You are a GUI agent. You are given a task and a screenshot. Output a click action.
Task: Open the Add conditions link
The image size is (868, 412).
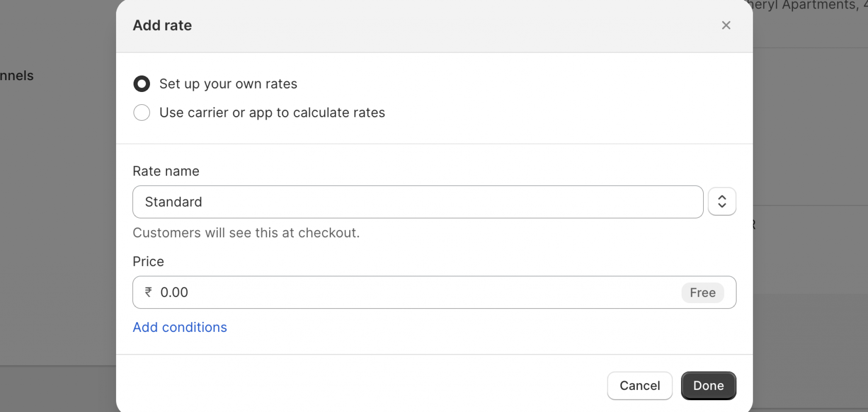click(180, 327)
